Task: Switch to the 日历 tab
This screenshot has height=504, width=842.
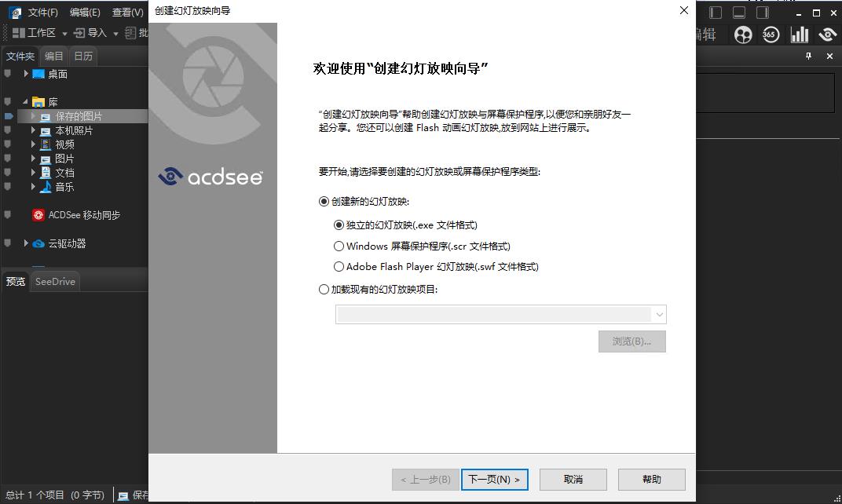Action: coord(82,56)
